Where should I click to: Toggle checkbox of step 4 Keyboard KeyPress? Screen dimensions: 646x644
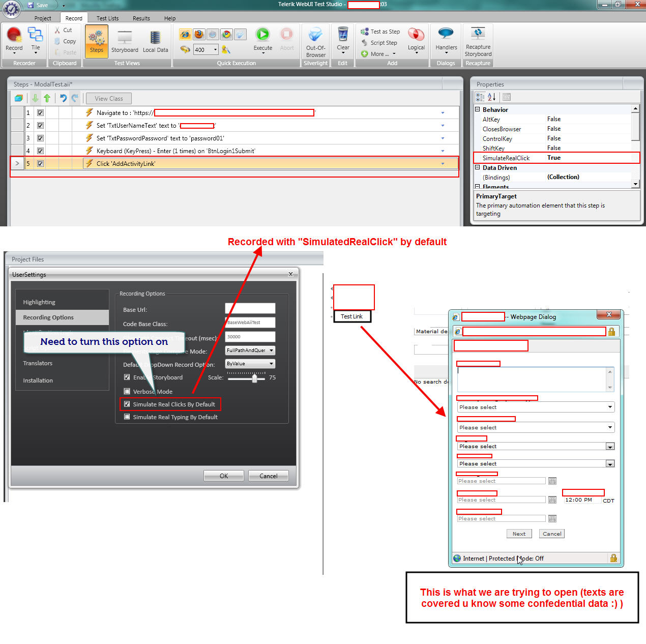40,151
